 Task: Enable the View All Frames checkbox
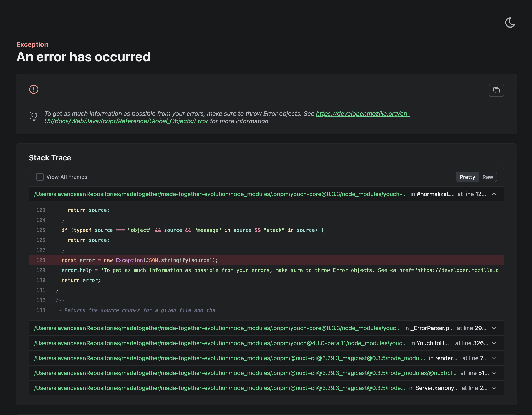click(x=40, y=177)
